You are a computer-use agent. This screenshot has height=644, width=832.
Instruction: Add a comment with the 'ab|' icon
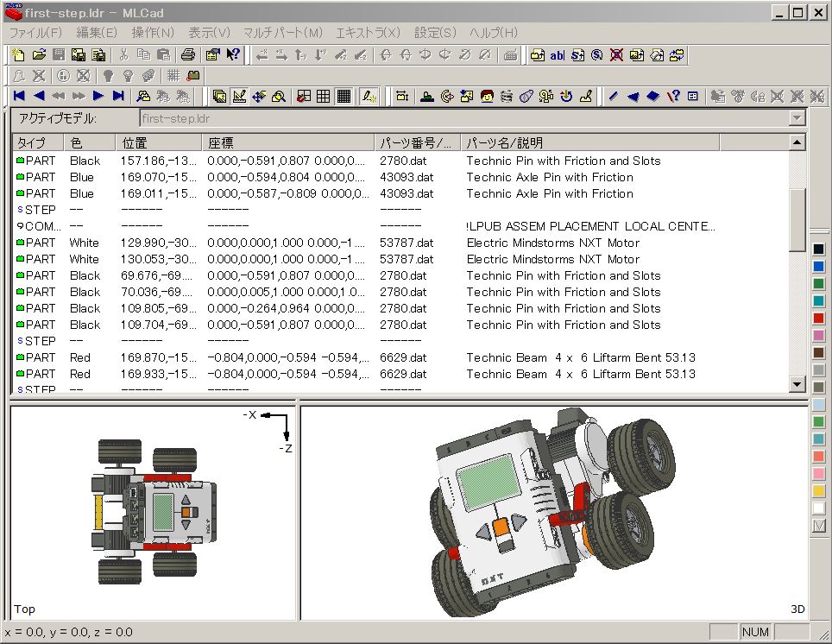558,54
